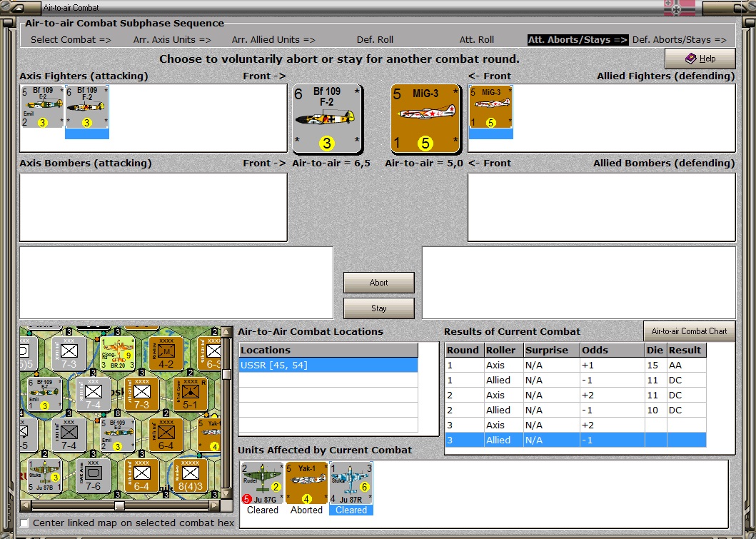756x539 pixels.
Task: Select the round 3 Axis result row
Action: pos(575,425)
